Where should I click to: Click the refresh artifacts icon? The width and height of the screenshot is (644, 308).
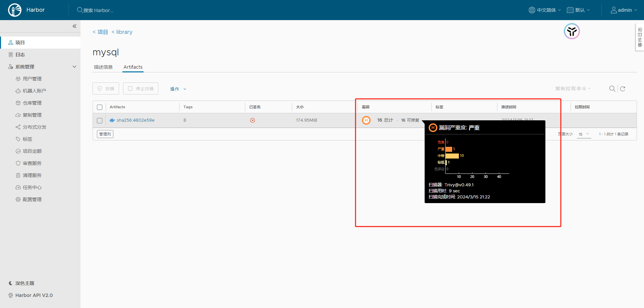pos(623,89)
